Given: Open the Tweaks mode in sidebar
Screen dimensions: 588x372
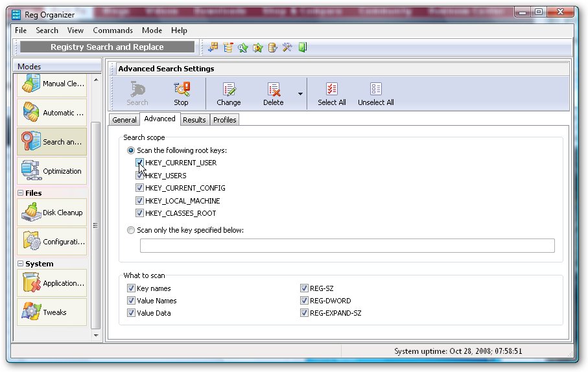Looking at the screenshot, I should click(x=52, y=312).
